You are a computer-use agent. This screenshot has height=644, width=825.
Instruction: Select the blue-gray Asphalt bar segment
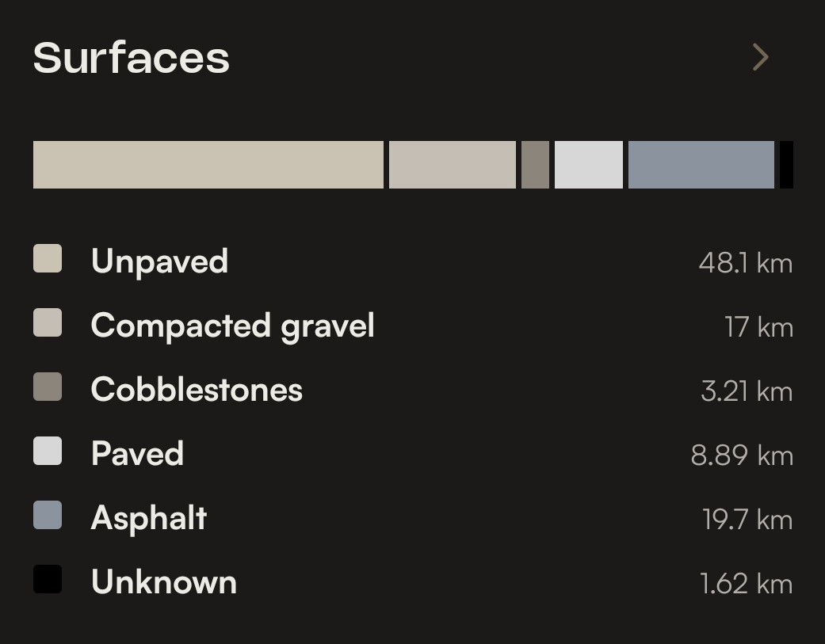[701, 165]
